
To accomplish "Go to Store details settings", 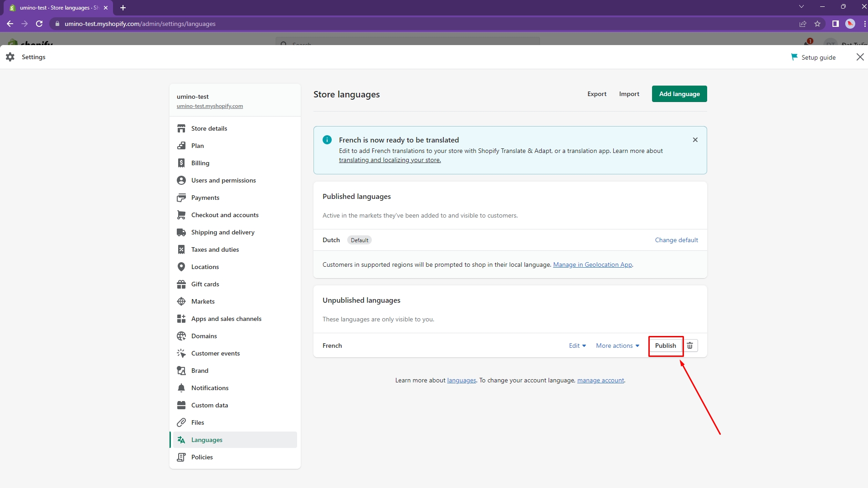I will (x=209, y=128).
